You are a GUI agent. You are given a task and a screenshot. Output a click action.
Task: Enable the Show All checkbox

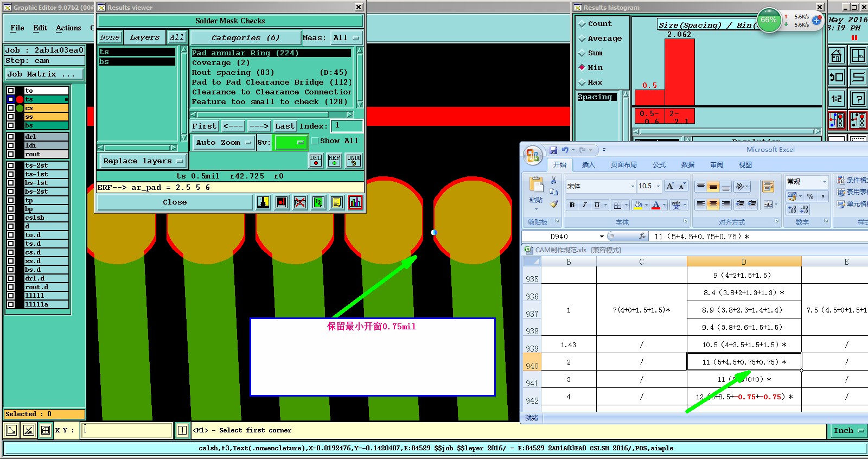click(x=315, y=141)
